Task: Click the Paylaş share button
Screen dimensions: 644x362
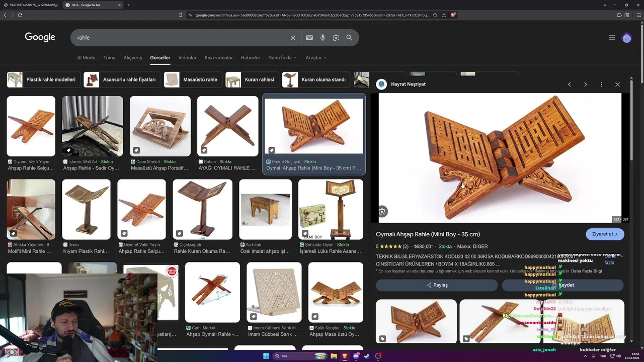Action: [x=437, y=285]
